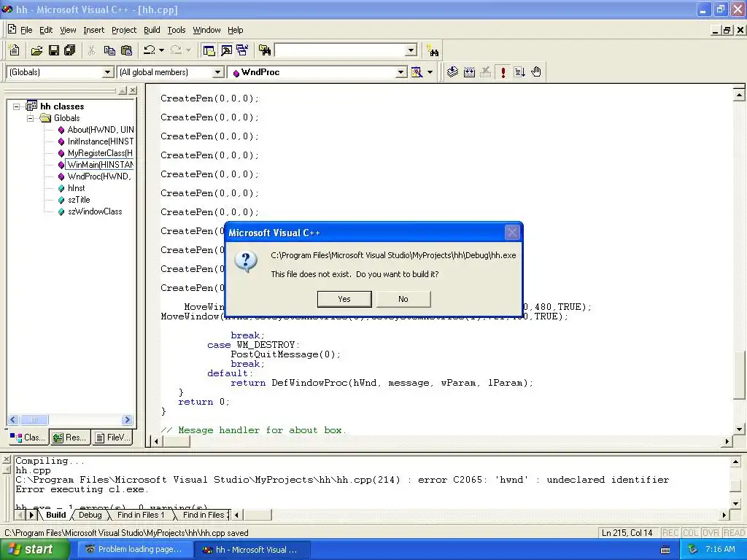Toggle the Workspace window icon
This screenshot has width=747, height=560.
209,50
